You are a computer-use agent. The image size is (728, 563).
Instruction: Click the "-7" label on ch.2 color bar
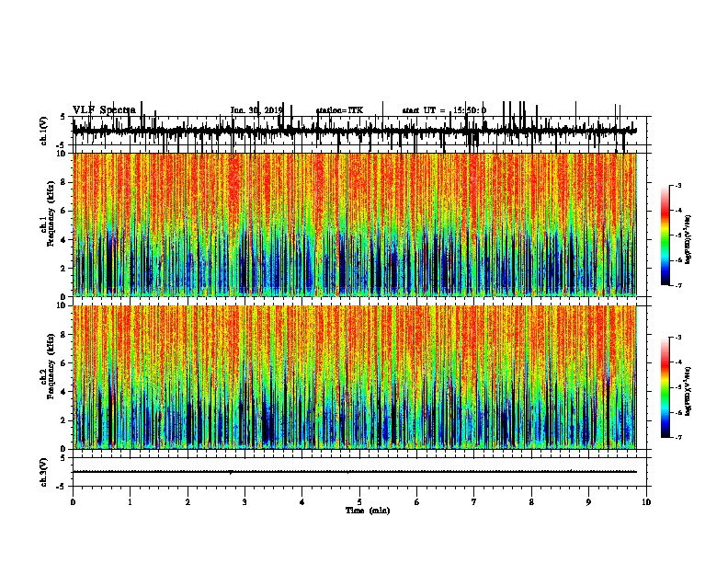point(677,437)
